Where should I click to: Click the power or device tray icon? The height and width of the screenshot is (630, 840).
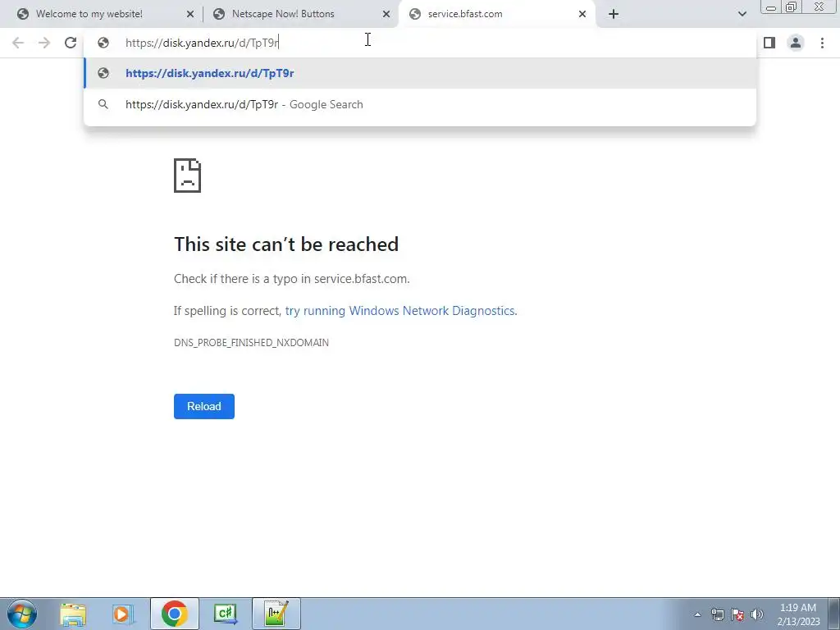[717, 614]
